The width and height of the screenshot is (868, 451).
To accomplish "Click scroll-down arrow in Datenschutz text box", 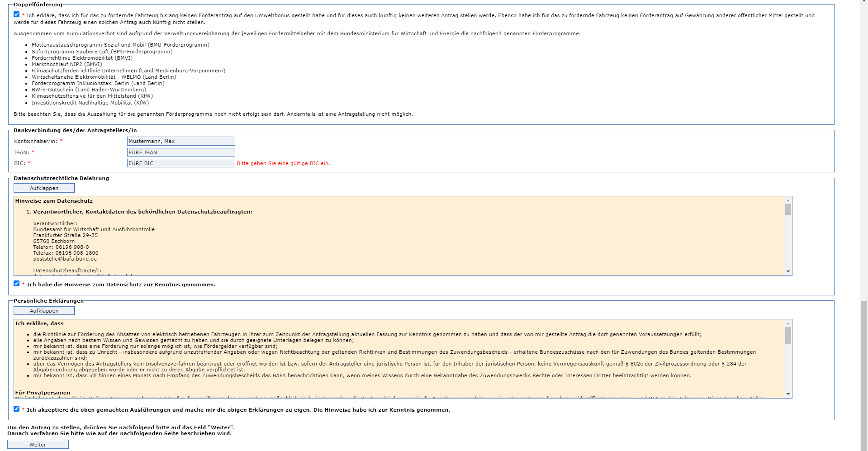I will (x=788, y=272).
